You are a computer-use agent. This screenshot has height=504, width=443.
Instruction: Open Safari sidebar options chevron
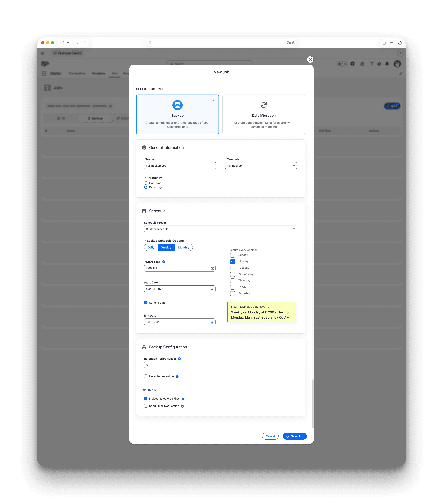click(x=68, y=43)
